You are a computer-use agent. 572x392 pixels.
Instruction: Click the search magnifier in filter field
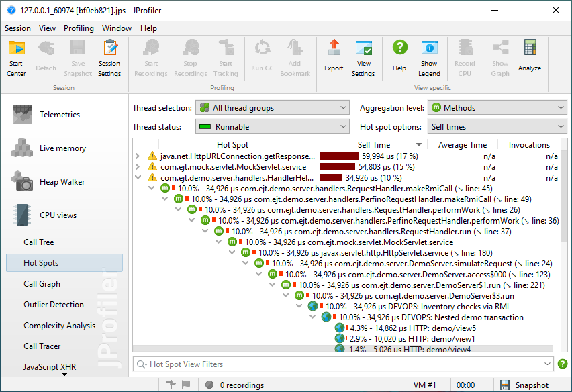(141, 364)
